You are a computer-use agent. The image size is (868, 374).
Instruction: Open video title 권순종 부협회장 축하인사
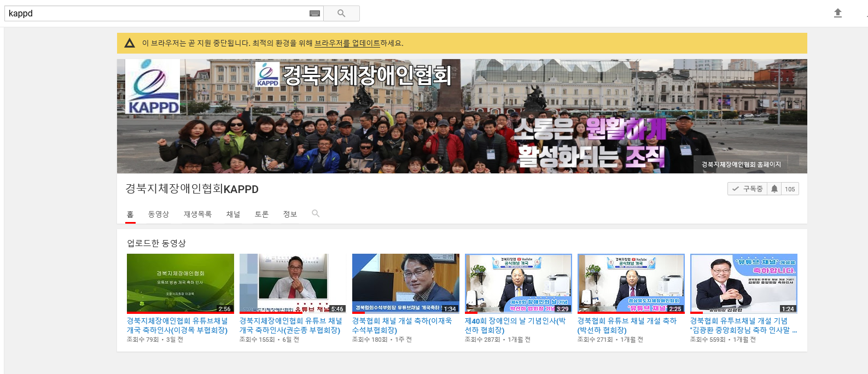290,325
